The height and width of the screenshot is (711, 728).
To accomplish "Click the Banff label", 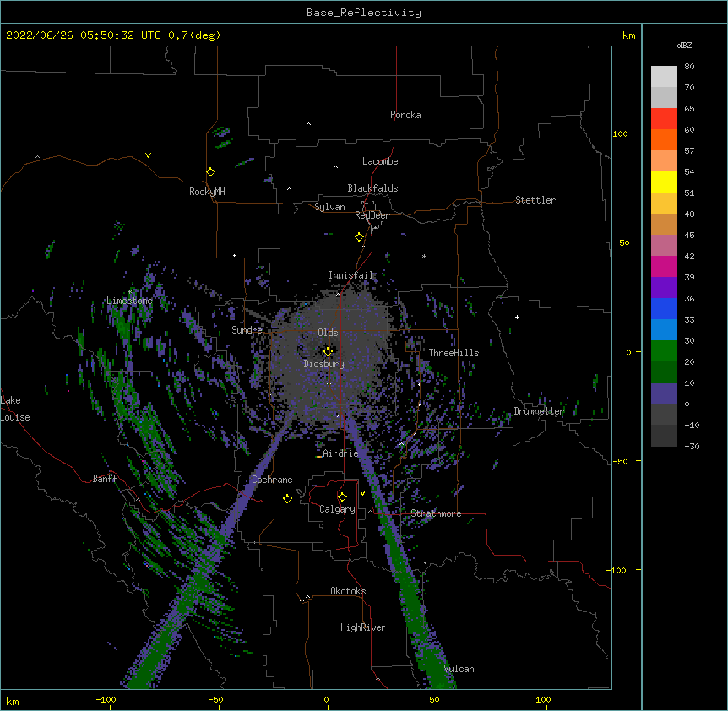I will pos(105,479).
